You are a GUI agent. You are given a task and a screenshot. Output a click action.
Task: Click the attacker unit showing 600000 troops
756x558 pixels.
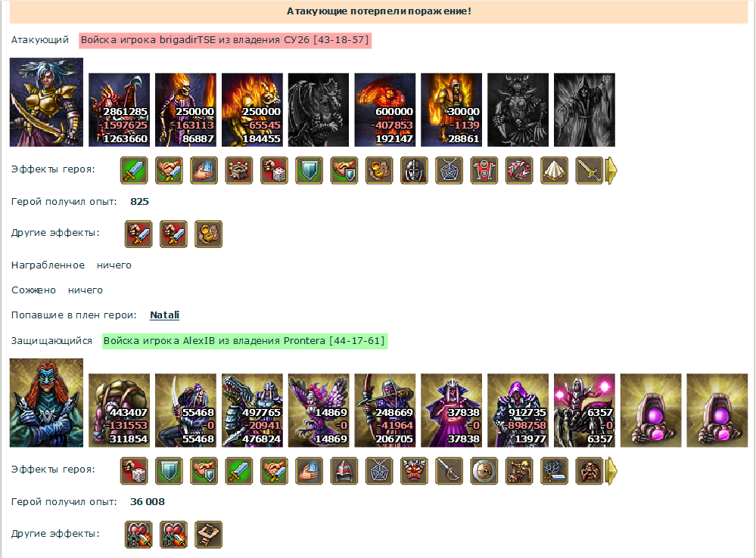click(x=384, y=110)
